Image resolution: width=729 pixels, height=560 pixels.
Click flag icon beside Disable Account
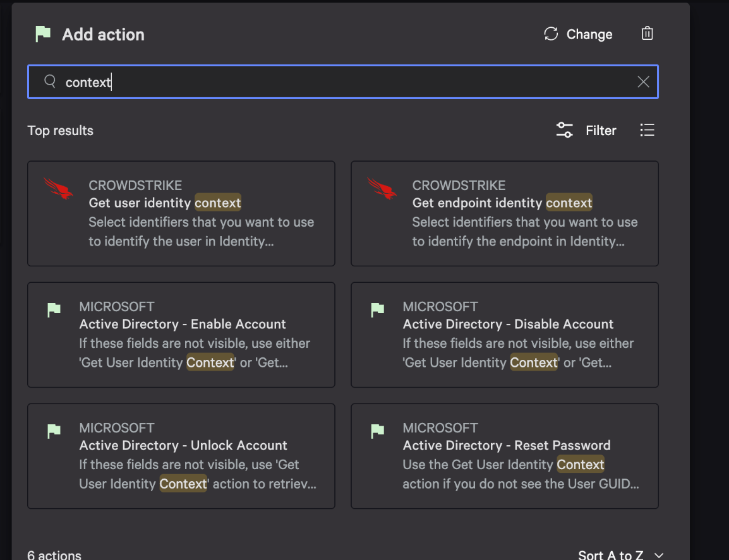click(x=378, y=309)
